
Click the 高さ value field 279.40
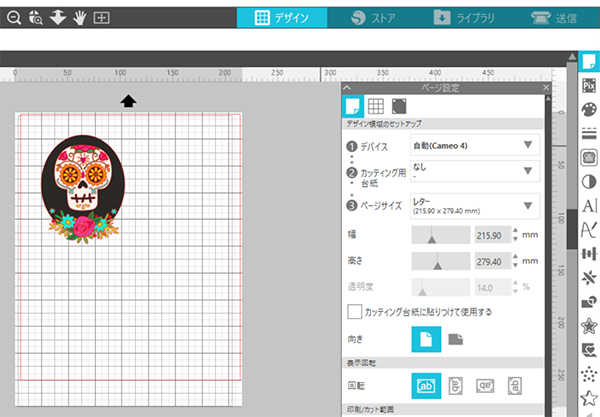(493, 261)
